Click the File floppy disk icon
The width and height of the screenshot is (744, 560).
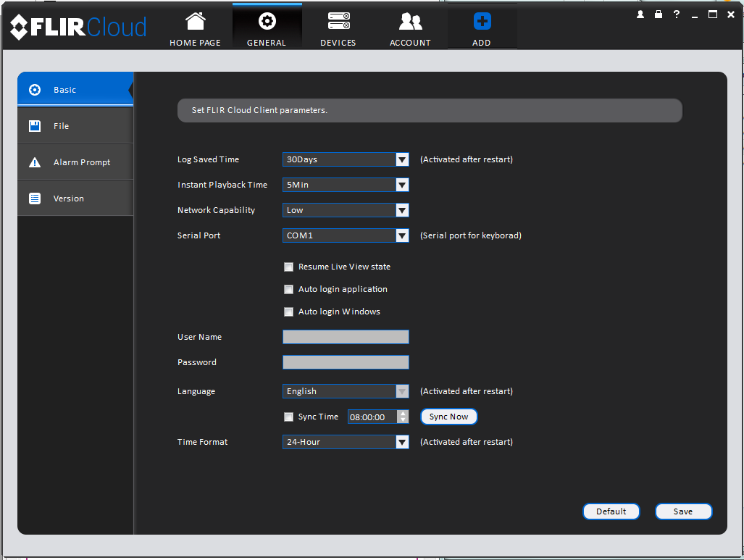click(35, 126)
